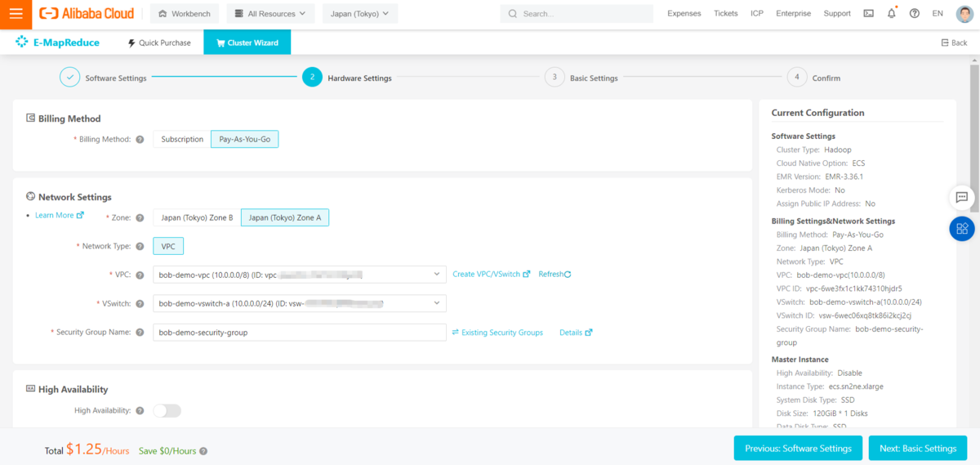The width and height of the screenshot is (980, 465).
Task: Open Enterprise in top menu
Action: coord(794,14)
